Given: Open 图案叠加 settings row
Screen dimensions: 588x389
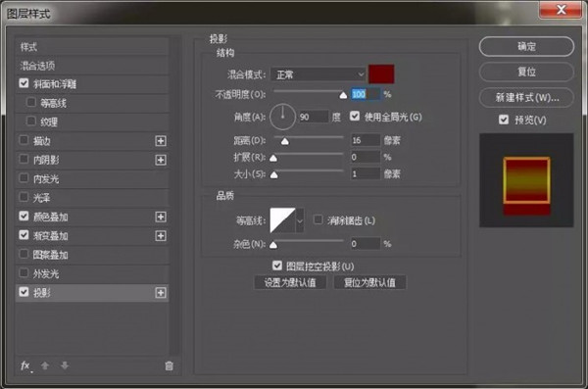Looking at the screenshot, I should (92, 255).
